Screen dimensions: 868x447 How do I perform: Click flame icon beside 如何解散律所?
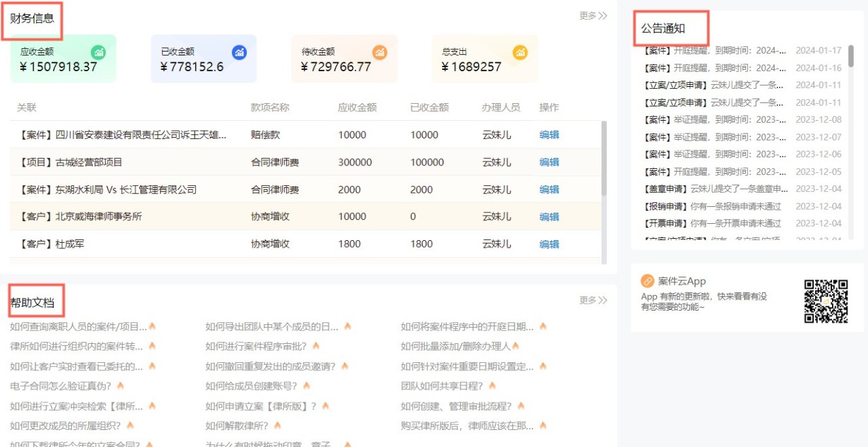coord(278,426)
